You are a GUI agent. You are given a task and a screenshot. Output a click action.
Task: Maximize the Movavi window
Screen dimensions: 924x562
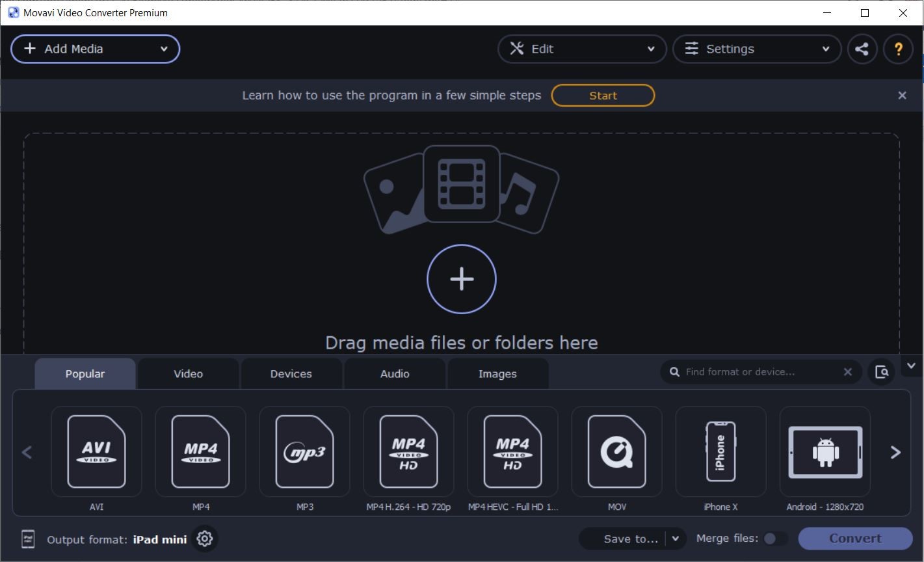(865, 12)
